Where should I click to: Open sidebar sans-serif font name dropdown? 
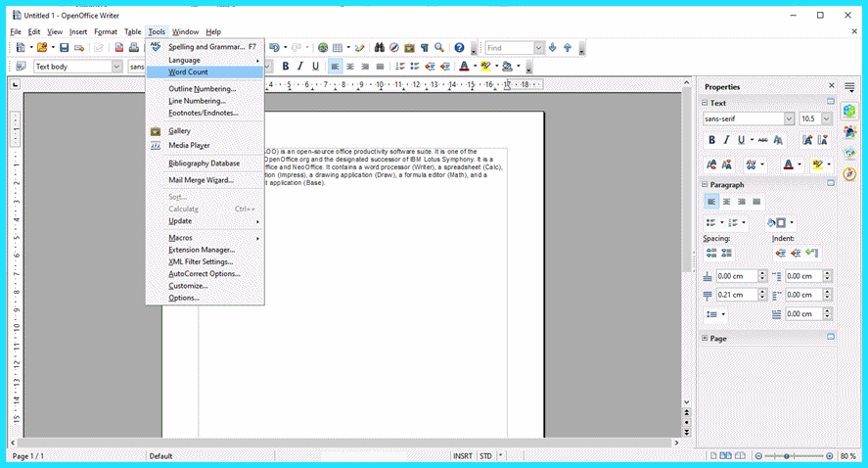(x=789, y=118)
